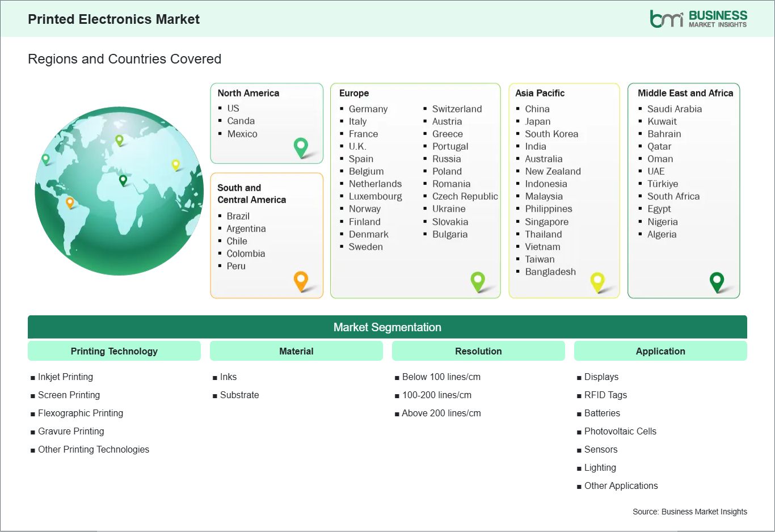
Task: Click Bangladesh in Asia Pacific list
Action: (550, 272)
